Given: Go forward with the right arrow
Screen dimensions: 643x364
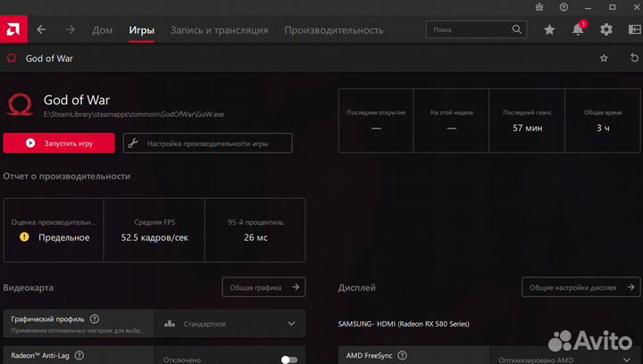Looking at the screenshot, I should [71, 29].
